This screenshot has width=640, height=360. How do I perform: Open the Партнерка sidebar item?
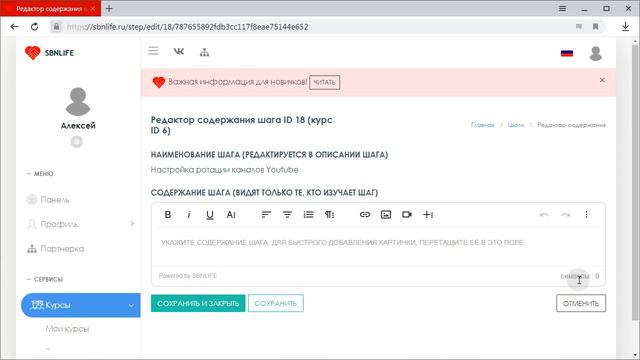click(x=62, y=249)
